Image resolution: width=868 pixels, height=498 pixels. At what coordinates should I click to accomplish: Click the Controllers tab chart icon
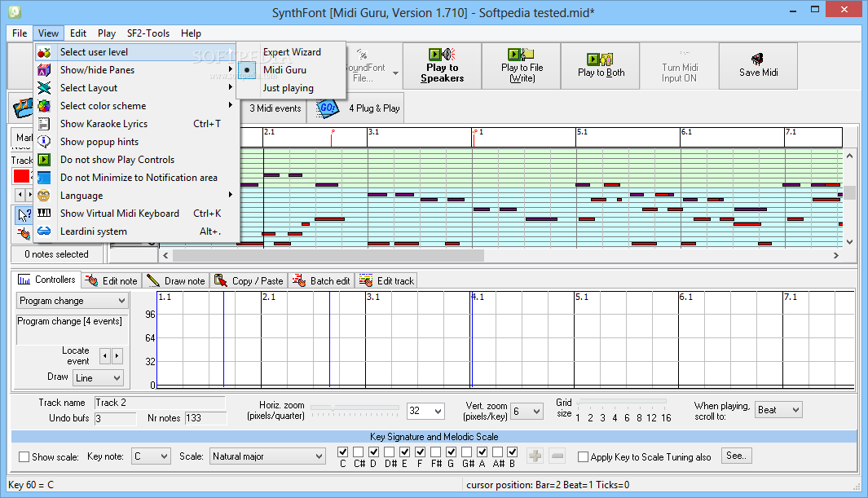(24, 280)
